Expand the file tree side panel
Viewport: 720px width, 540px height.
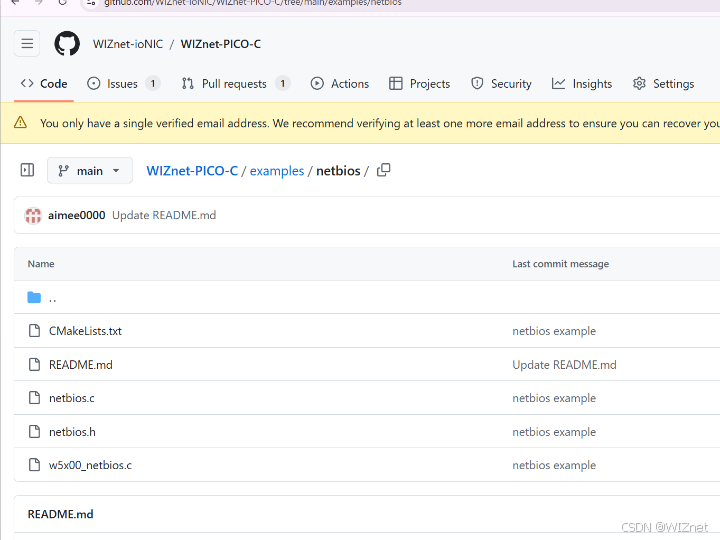28,170
